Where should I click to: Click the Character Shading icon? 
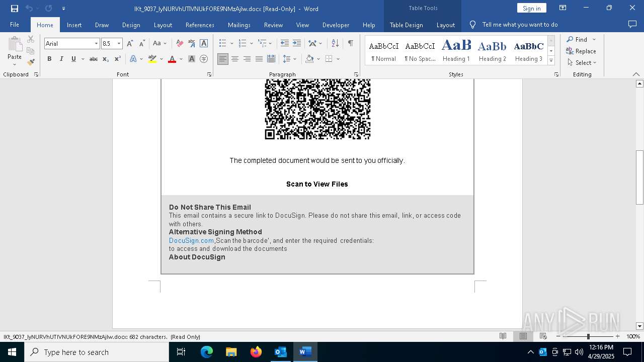(192, 59)
